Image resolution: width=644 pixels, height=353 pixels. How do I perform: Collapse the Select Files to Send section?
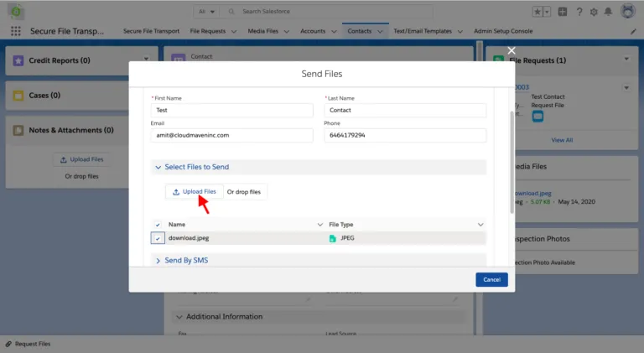click(x=158, y=167)
